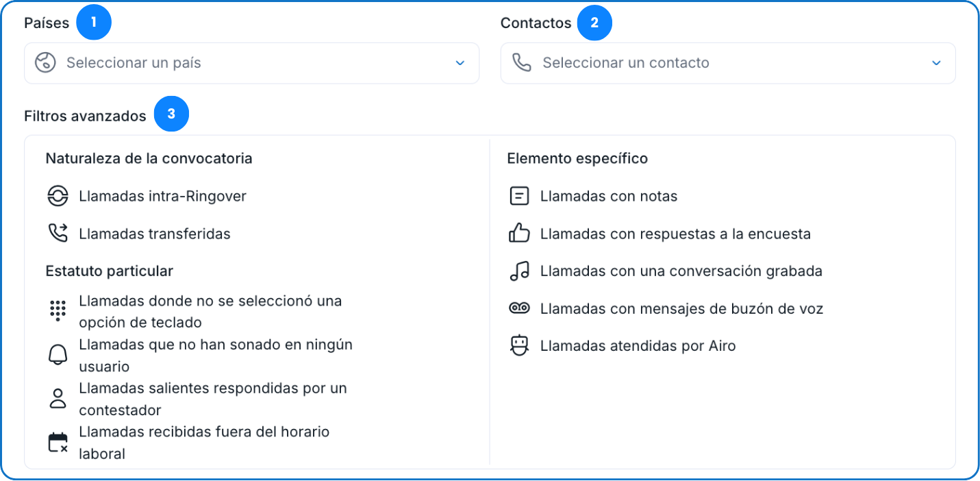Click the intra-Ringover calls icon
Screen dimensions: 980x481
pyautogui.click(x=58, y=196)
